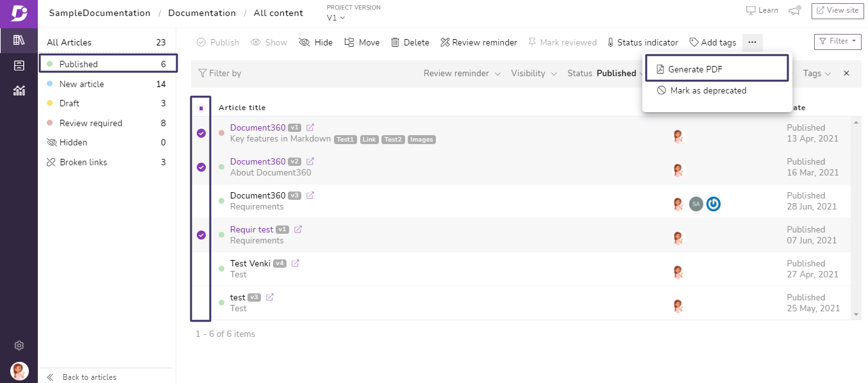868x383 pixels.
Task: Click the blue power-icon contributor avatar
Action: (714, 204)
